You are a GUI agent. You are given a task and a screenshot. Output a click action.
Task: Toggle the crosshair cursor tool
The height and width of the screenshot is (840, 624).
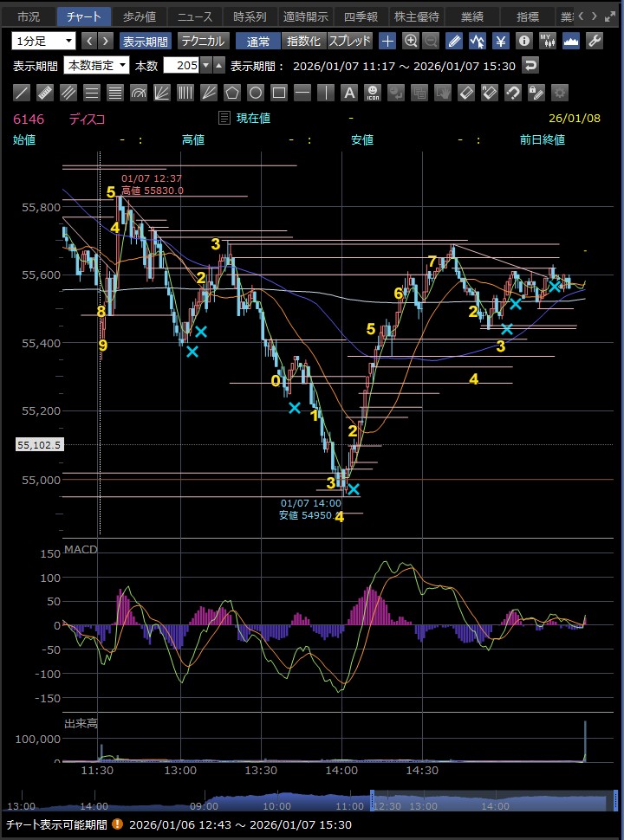pyautogui.click(x=387, y=41)
